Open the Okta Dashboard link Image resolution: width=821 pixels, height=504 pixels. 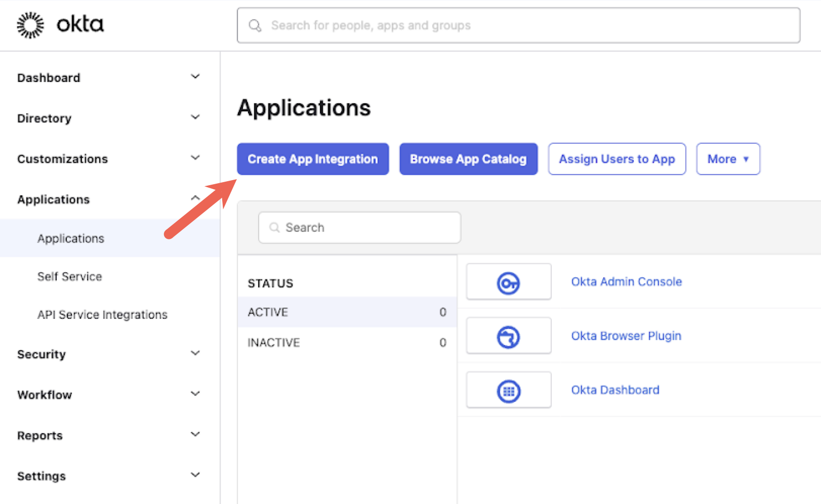[x=615, y=390]
